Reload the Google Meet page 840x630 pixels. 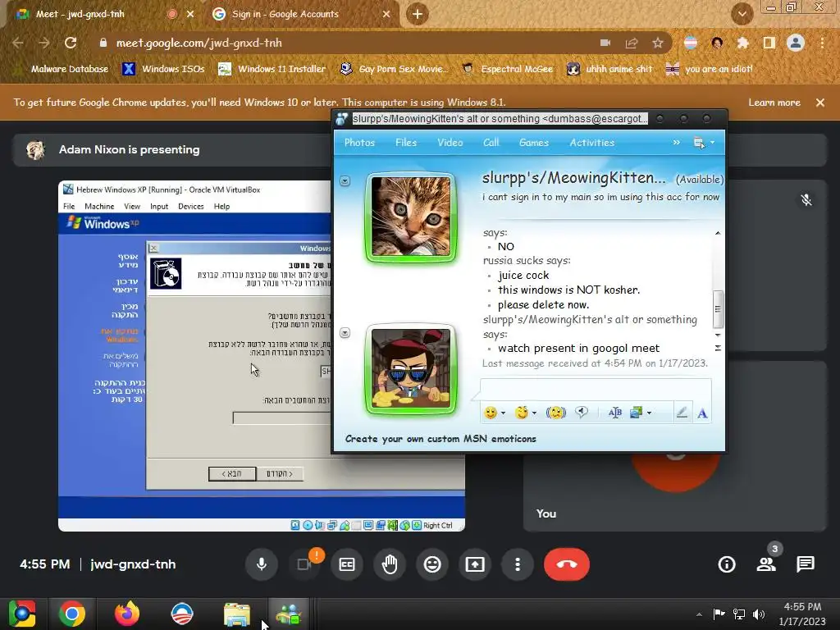click(71, 43)
